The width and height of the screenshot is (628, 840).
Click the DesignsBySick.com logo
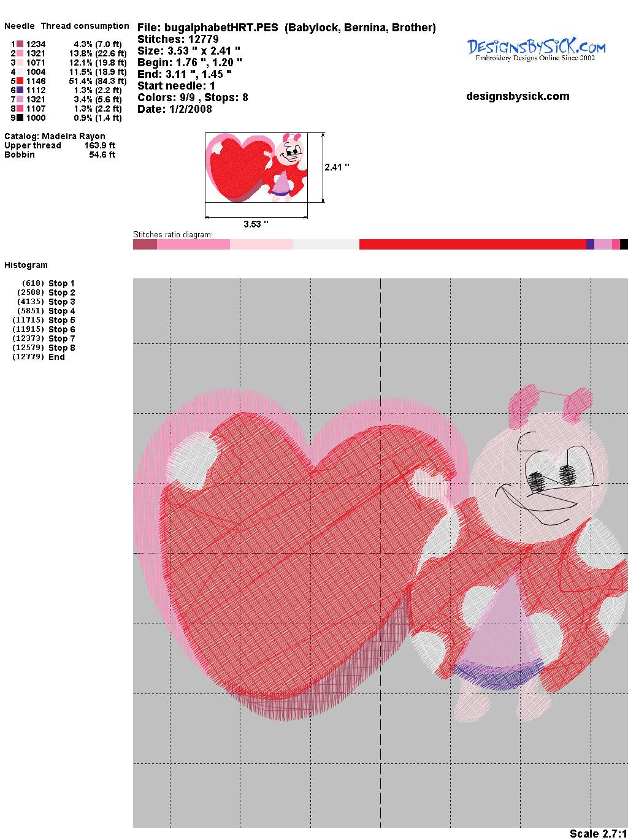pyautogui.click(x=536, y=49)
